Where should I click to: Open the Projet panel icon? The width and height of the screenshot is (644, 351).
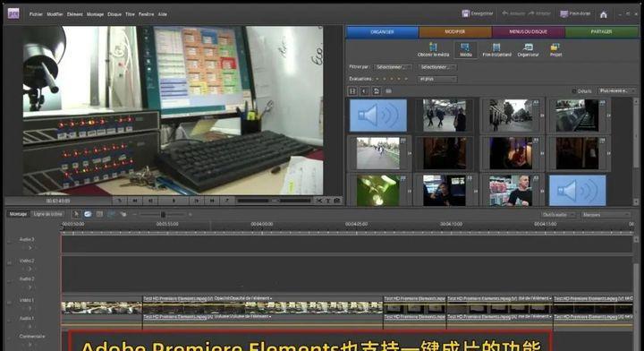click(555, 50)
